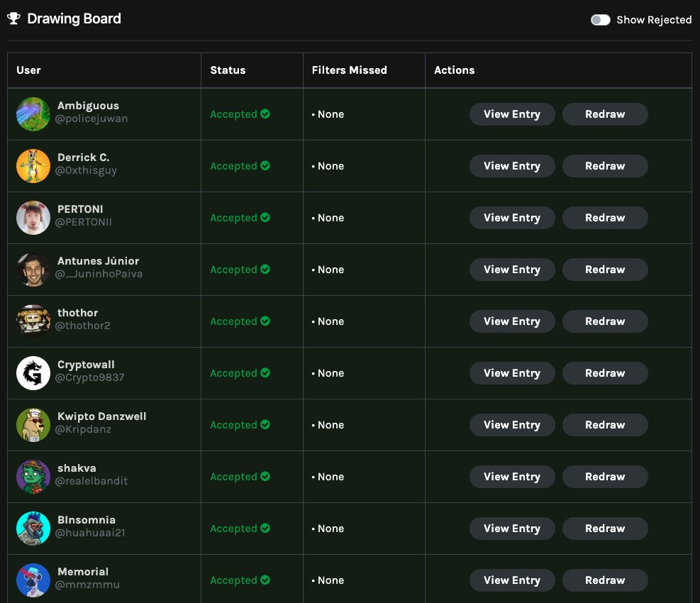
Task: Redraw the Cryptowall entry
Action: (x=605, y=373)
